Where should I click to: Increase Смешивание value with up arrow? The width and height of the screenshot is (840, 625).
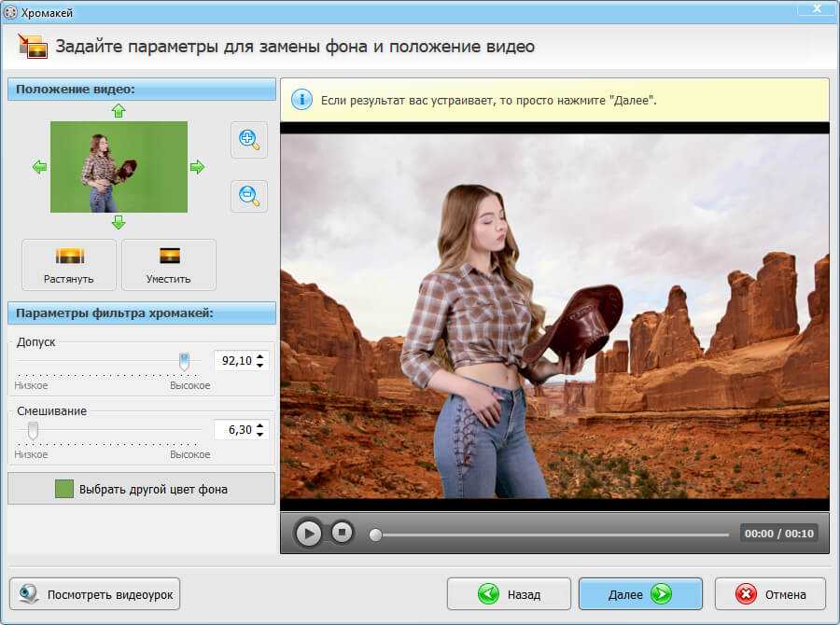click(x=260, y=424)
